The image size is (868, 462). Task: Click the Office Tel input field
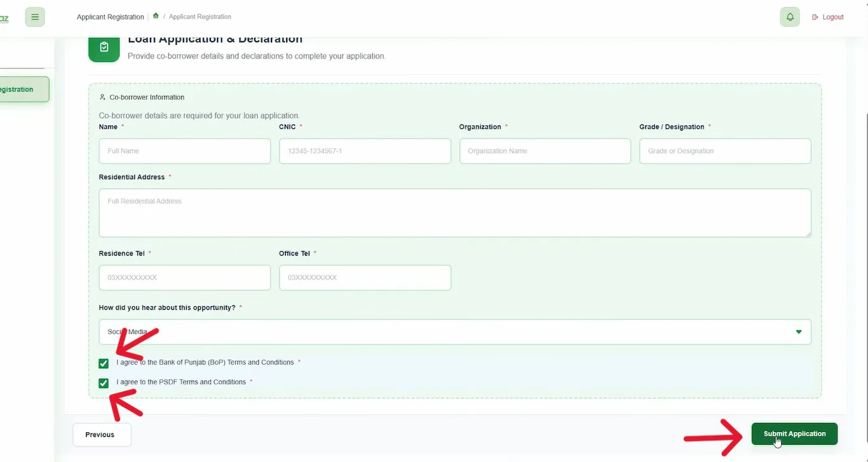click(365, 278)
